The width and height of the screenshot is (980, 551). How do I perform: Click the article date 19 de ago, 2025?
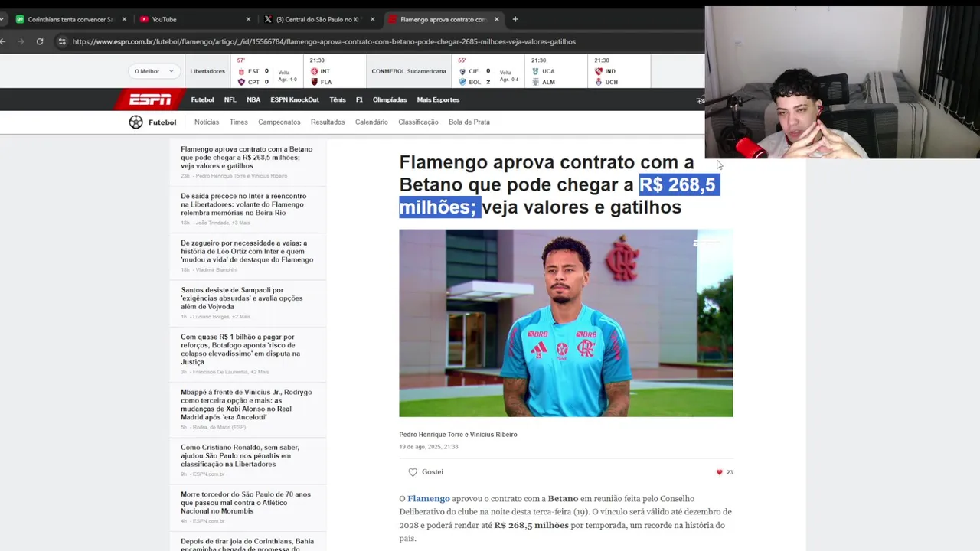pyautogui.click(x=429, y=447)
